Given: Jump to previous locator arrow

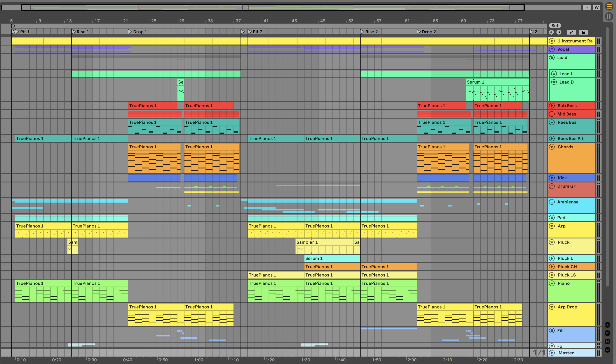Looking at the screenshot, I should 551,32.
